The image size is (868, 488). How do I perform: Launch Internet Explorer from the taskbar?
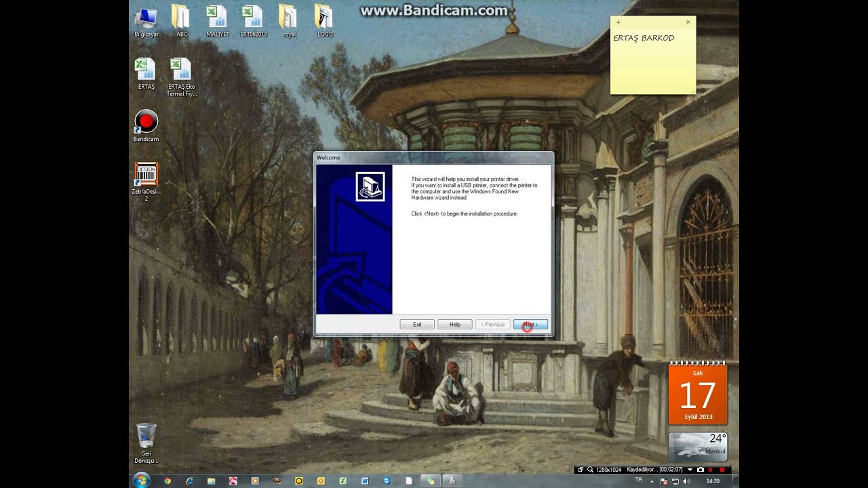(189, 481)
